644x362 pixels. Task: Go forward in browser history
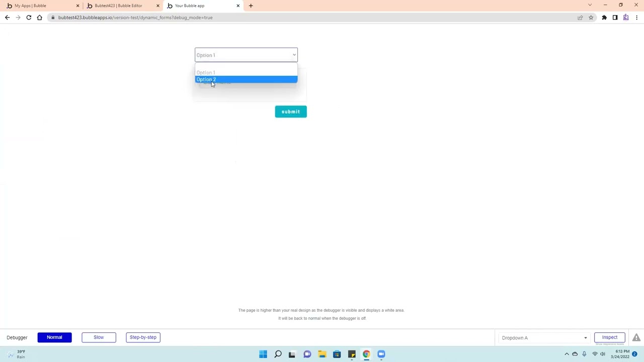18,18
